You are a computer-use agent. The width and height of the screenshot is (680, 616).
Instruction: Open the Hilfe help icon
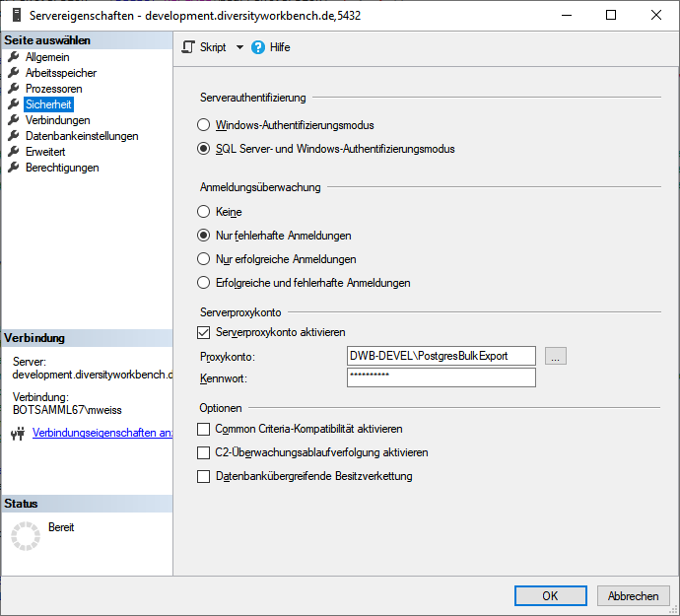tap(258, 47)
